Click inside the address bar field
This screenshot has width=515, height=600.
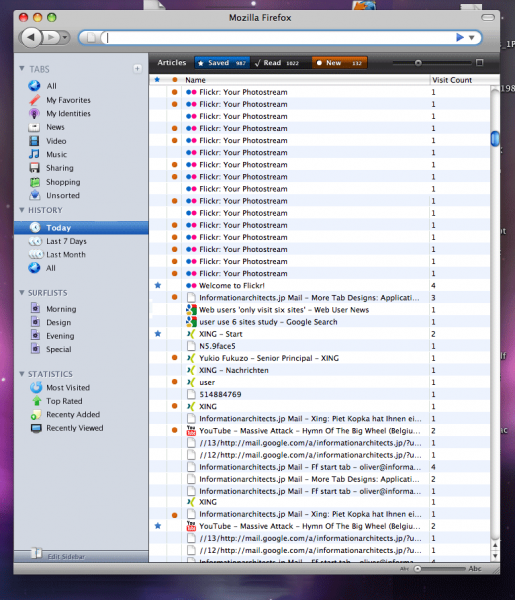point(279,38)
